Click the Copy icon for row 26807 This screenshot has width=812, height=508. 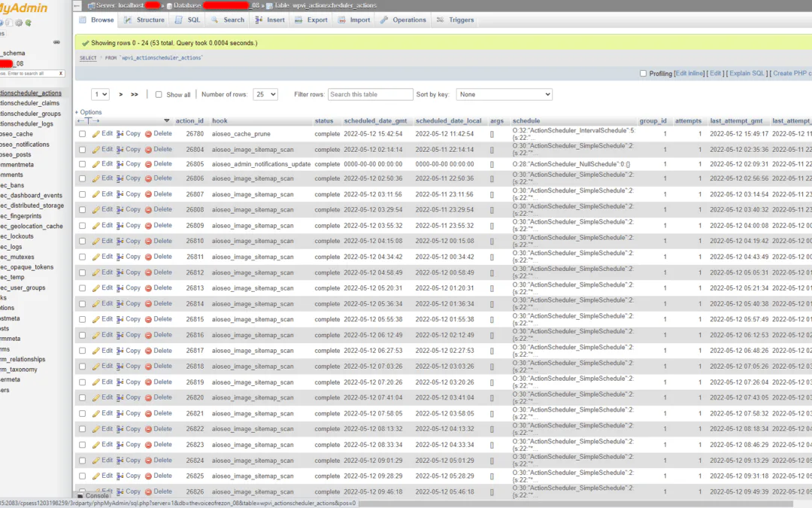click(120, 194)
